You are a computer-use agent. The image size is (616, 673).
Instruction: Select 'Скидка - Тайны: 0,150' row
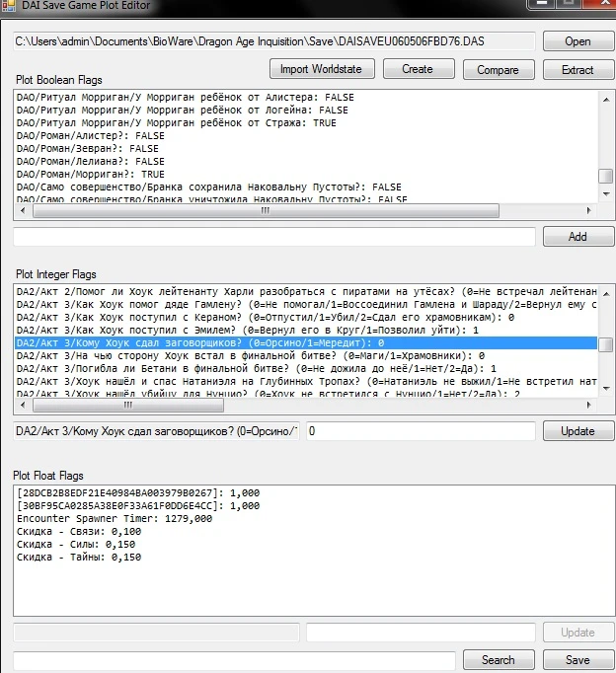(x=314, y=558)
